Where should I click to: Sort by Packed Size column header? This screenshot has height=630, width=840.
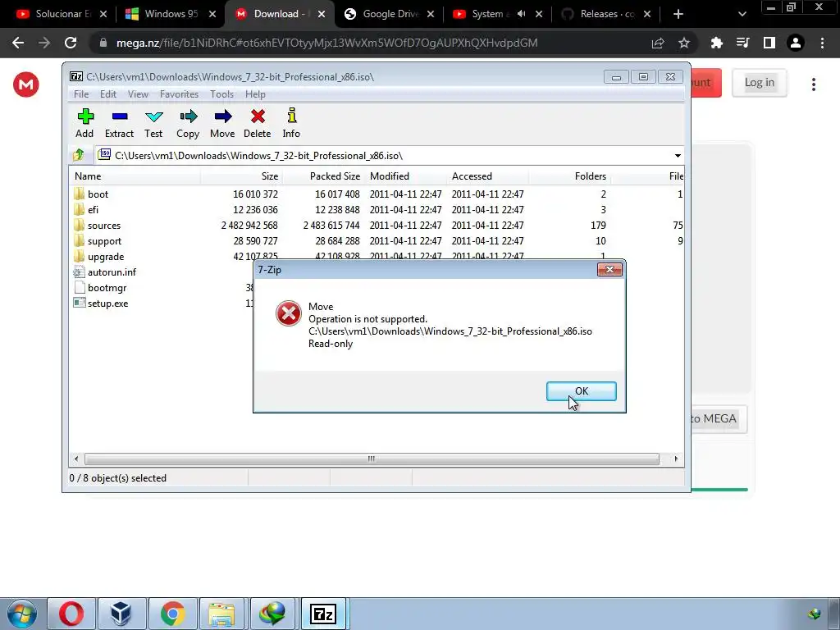(323, 176)
